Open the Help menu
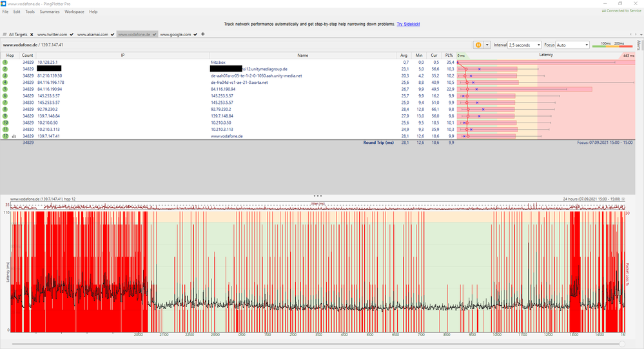This screenshot has width=644, height=349. point(93,12)
